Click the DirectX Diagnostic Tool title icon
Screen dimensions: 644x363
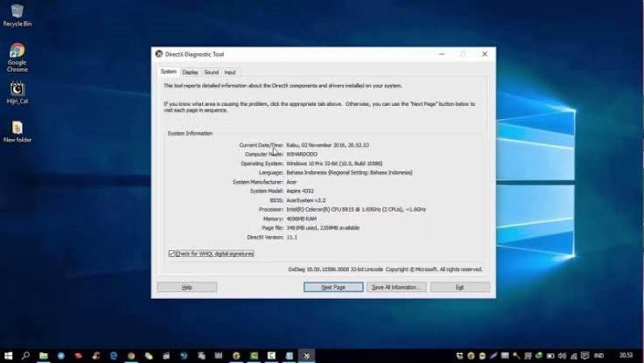[x=159, y=54]
